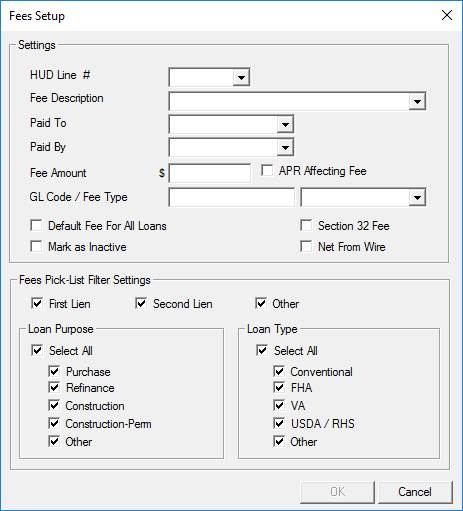Open the Paid By dropdown list
This screenshot has width=463, height=511.
pos(285,147)
